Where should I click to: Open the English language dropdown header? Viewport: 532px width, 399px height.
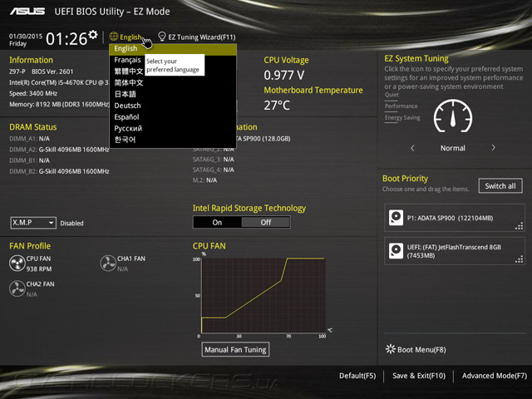click(x=126, y=37)
